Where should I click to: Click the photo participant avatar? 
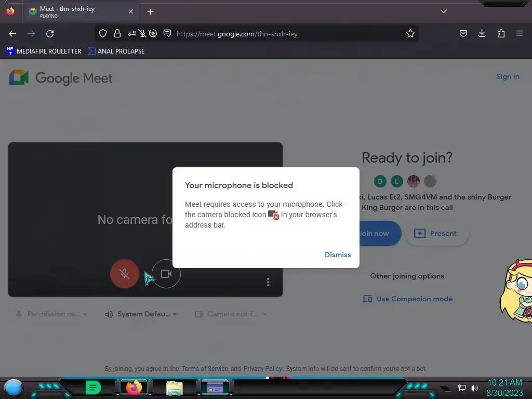[414, 181]
